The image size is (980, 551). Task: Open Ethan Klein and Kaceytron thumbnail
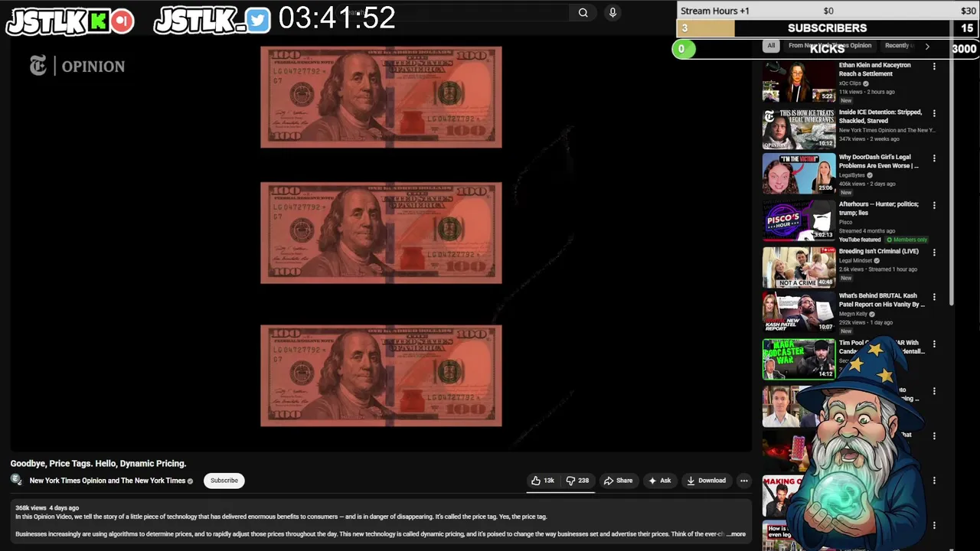click(x=799, y=82)
